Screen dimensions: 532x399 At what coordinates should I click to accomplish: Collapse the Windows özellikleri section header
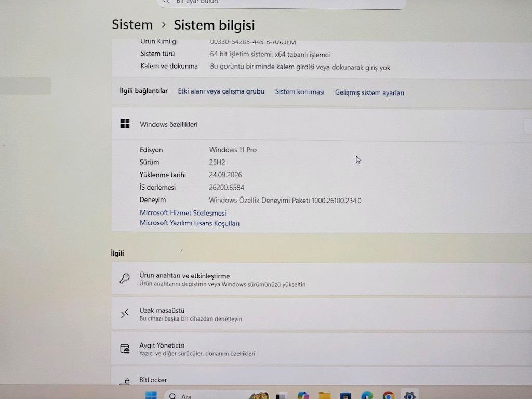(322, 124)
